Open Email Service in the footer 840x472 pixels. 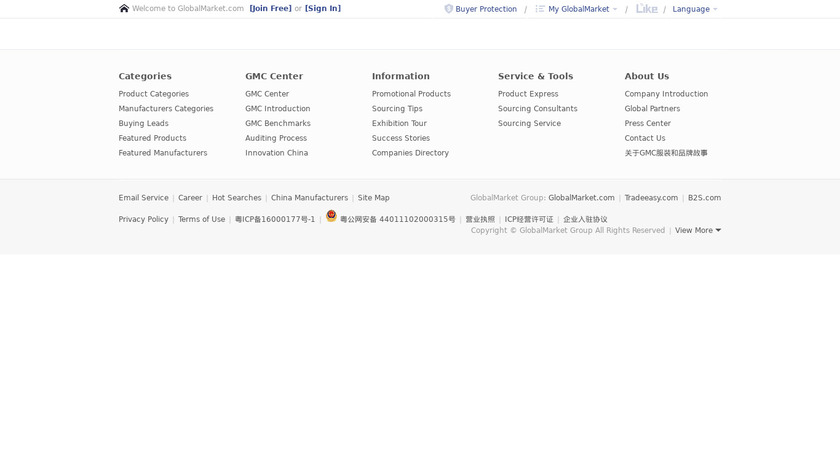pyautogui.click(x=144, y=198)
